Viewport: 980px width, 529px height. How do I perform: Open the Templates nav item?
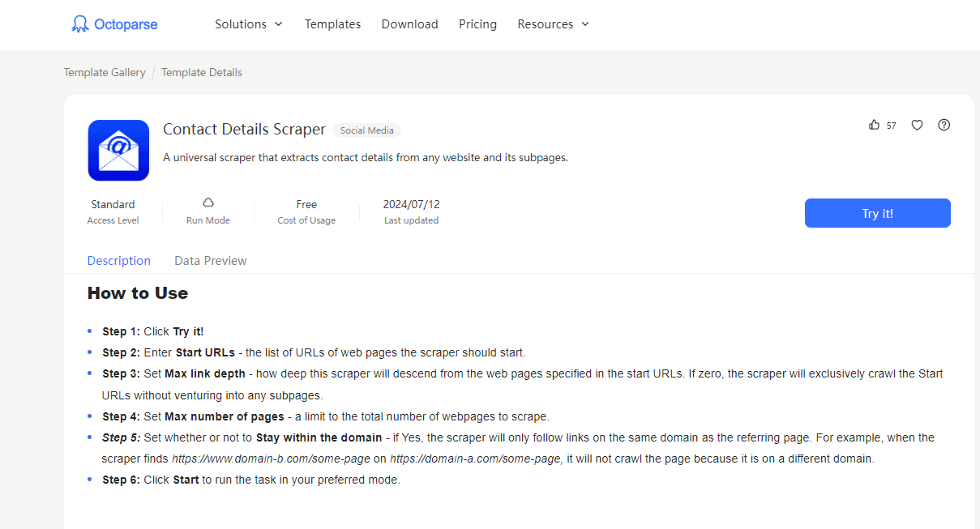332,24
